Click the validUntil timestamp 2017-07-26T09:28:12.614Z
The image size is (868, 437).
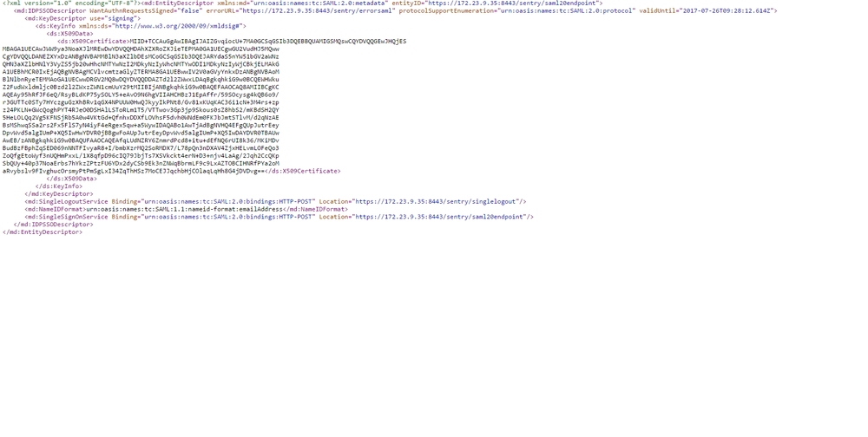point(725,11)
